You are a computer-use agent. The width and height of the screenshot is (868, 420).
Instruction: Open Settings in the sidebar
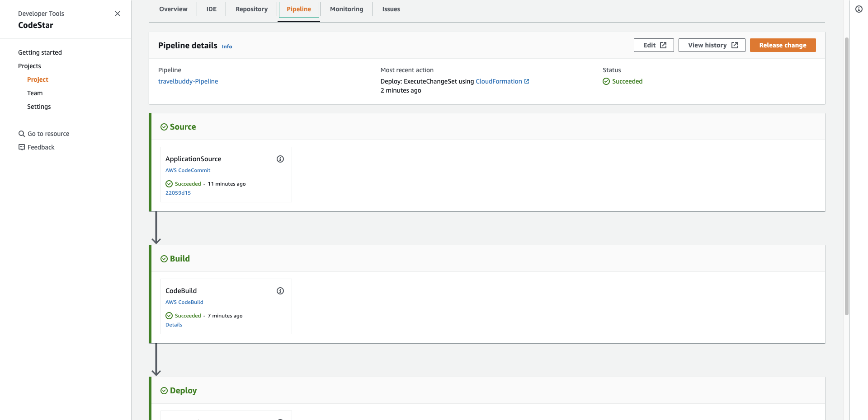[39, 107]
